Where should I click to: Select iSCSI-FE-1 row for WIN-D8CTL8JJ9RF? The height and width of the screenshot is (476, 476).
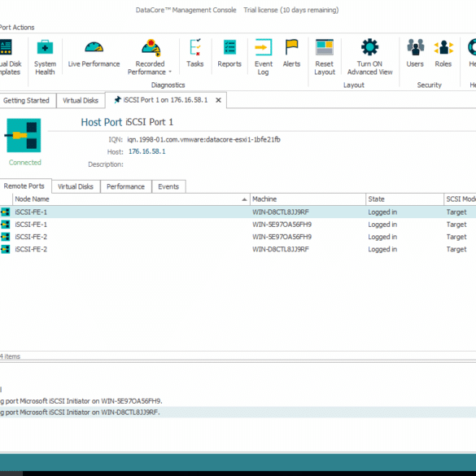point(238,212)
